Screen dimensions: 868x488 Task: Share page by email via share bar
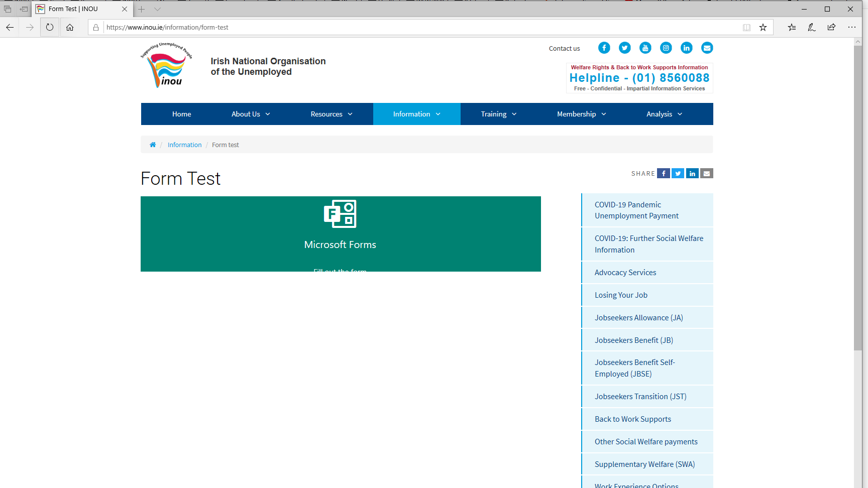pos(707,173)
